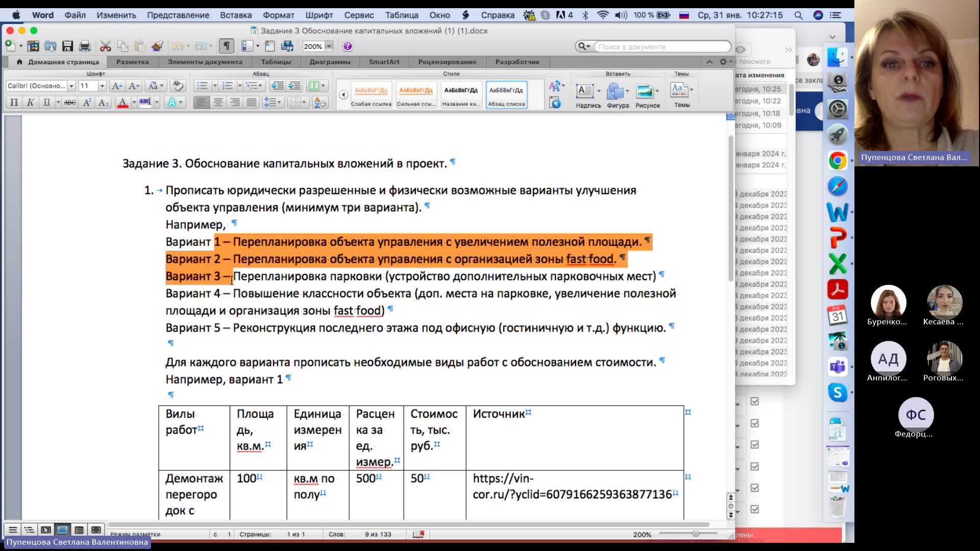This screenshot has width=980, height=551.
Task: Expand the numbered list options arrow
Action: tap(240, 86)
